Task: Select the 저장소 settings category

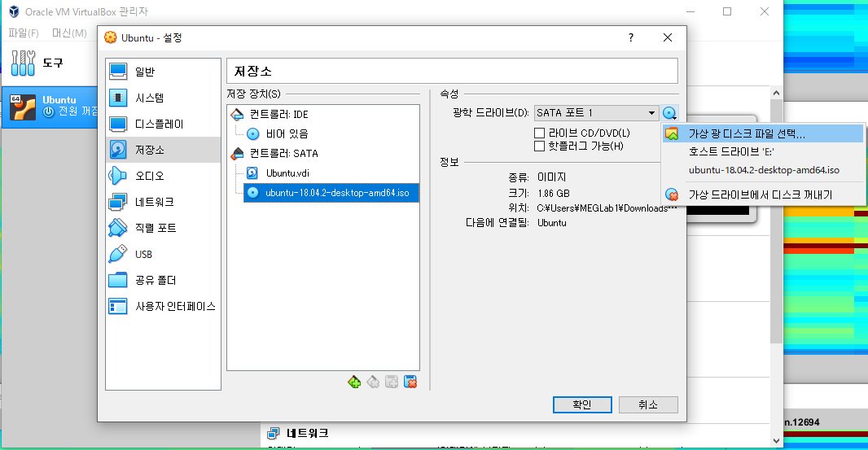Action: 163,150
